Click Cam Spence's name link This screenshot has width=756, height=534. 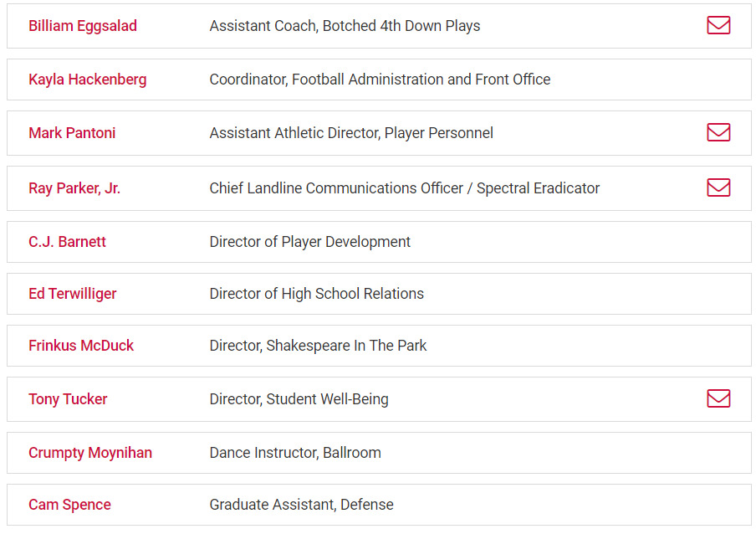69,505
